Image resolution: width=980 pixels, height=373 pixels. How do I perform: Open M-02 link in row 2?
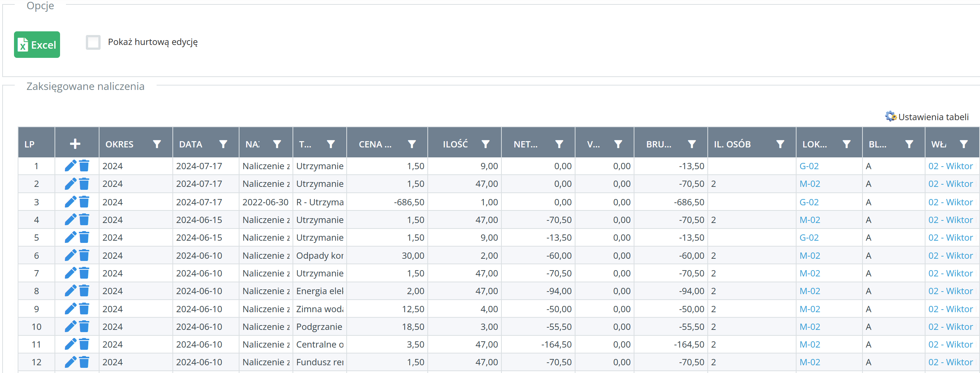[x=809, y=184]
